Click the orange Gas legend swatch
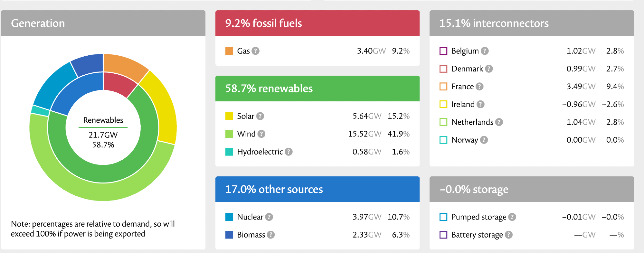 click(229, 51)
